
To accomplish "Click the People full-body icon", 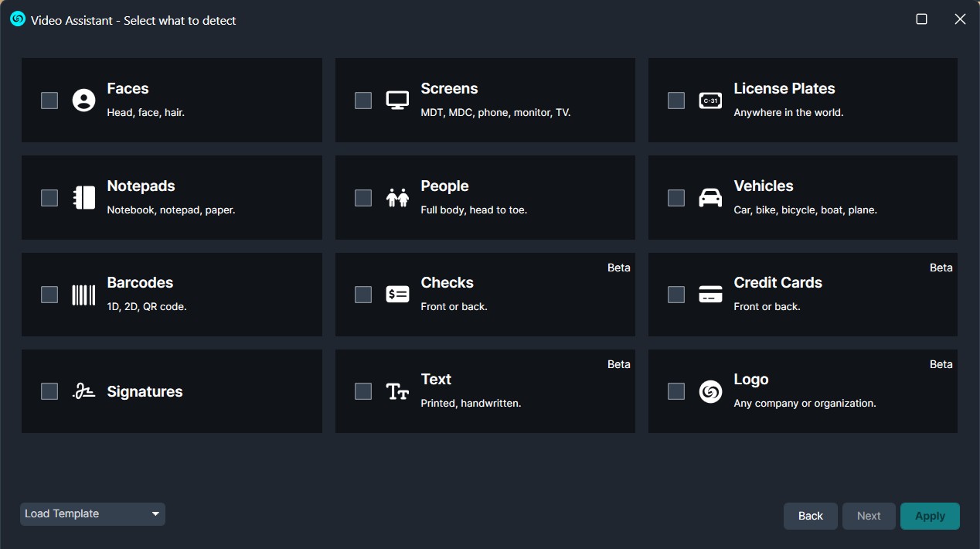I will (x=397, y=198).
